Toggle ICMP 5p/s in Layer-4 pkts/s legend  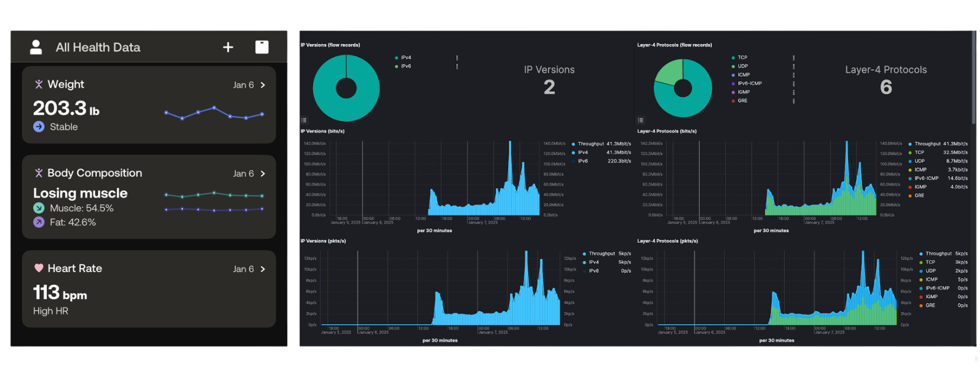943,280
